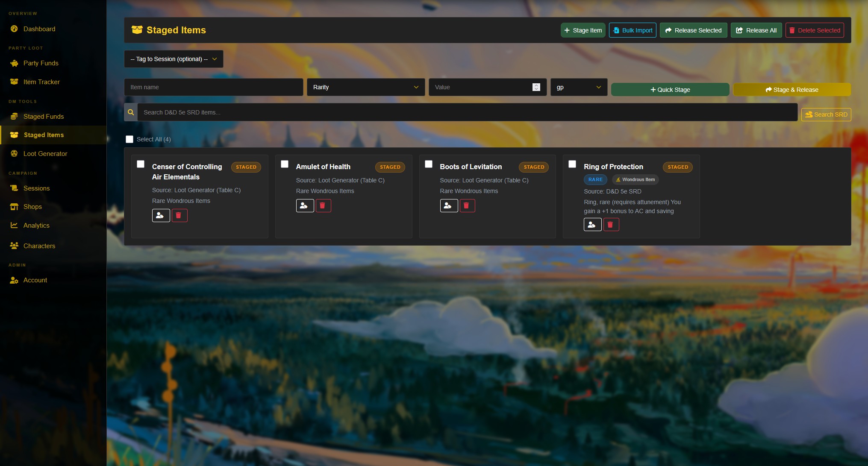Toggle the Select All (4) checkbox
Viewport: 868px width, 466px height.
(129, 139)
